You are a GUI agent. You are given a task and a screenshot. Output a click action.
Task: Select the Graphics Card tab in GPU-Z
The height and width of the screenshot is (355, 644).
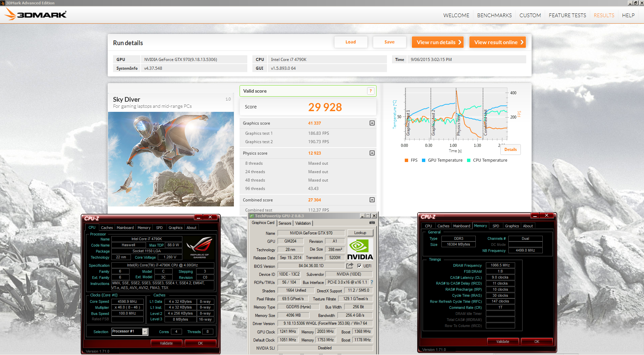[263, 223]
